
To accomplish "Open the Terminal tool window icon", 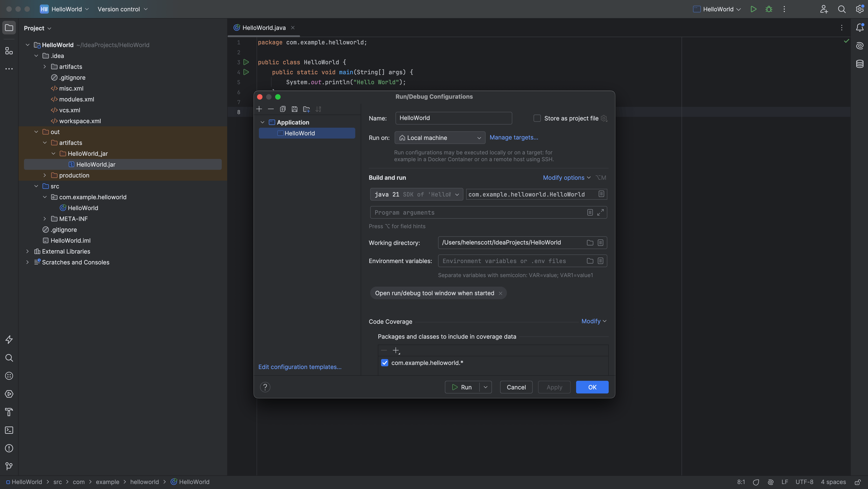I will point(9,430).
